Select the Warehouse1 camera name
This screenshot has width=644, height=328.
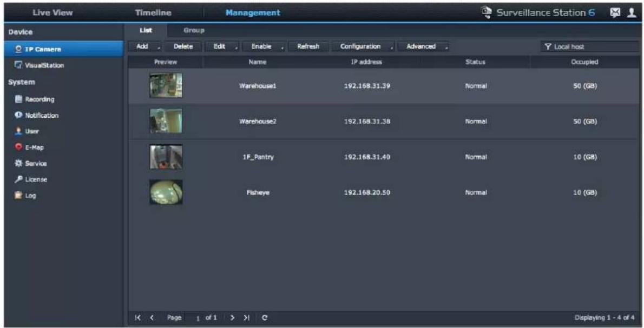click(258, 86)
